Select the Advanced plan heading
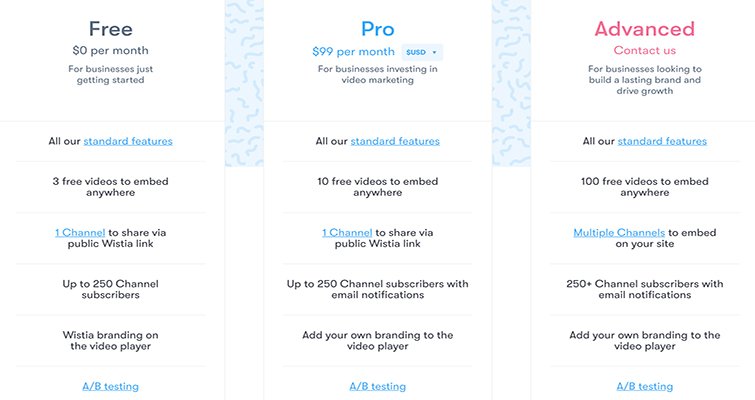This screenshot has width=755, height=400. (644, 28)
